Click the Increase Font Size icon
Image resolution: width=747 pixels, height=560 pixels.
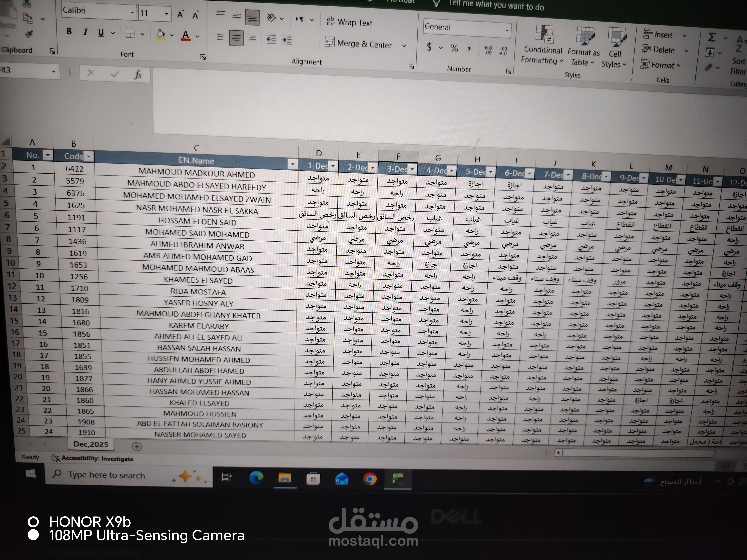[x=180, y=14]
